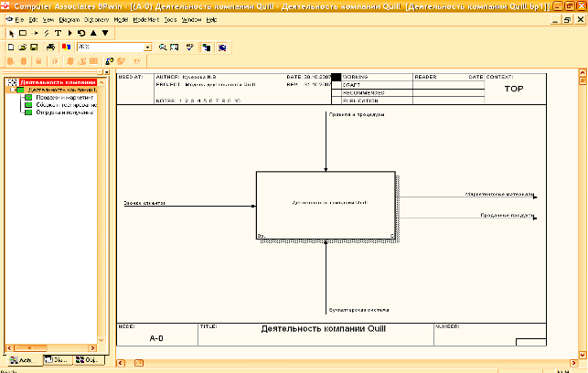Viewport: 588px width, 373px height.
Task: Select the third child activity in tree
Action: [x=65, y=112]
